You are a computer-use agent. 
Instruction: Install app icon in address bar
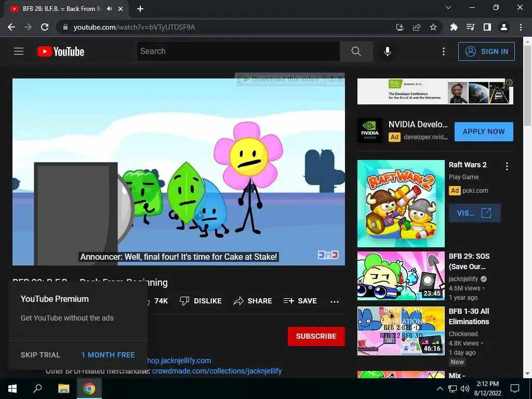coord(400,27)
